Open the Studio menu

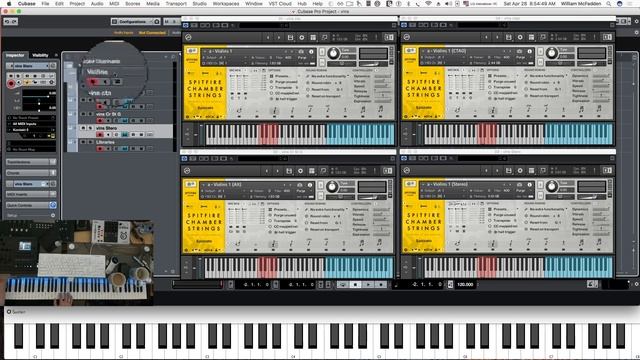pos(200,4)
